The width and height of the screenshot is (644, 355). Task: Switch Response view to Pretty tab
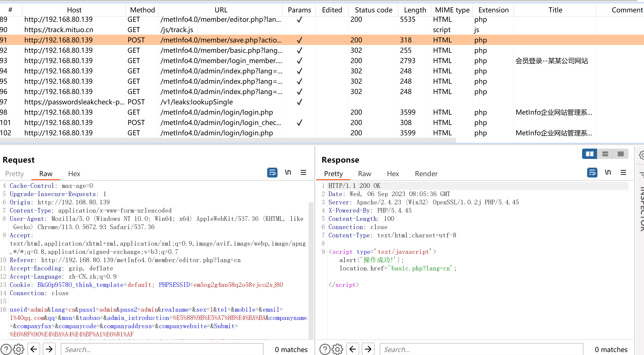333,174
